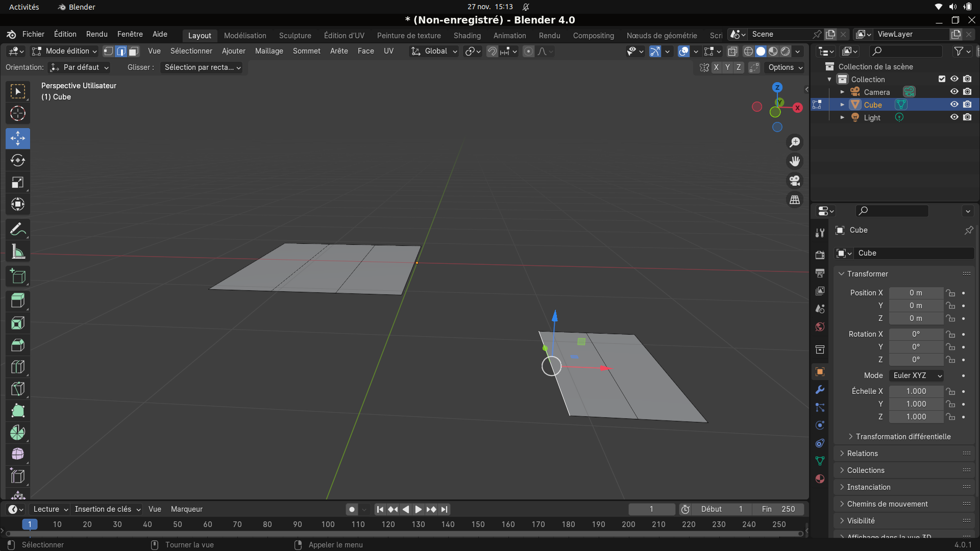Viewport: 980px width, 551px height.
Task: Open the Maillage menu
Action: click(269, 51)
